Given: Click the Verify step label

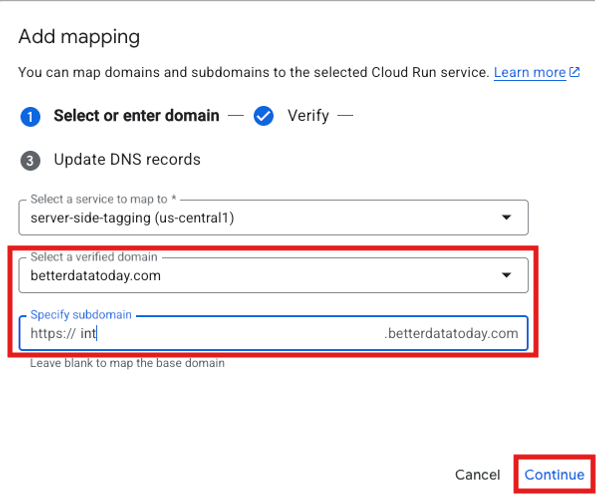Looking at the screenshot, I should tap(308, 116).
